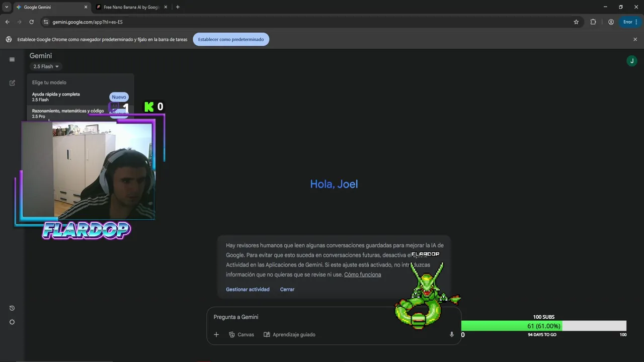Click the address bar URL gemini.google.com
Image resolution: width=644 pixels, height=362 pixels.
tap(88, 22)
